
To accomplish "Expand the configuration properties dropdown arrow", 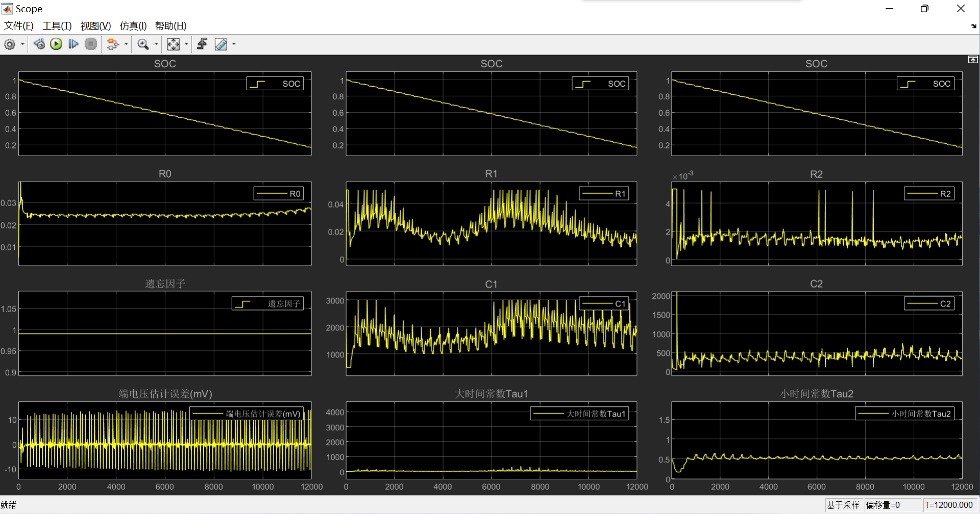I will pos(22,44).
